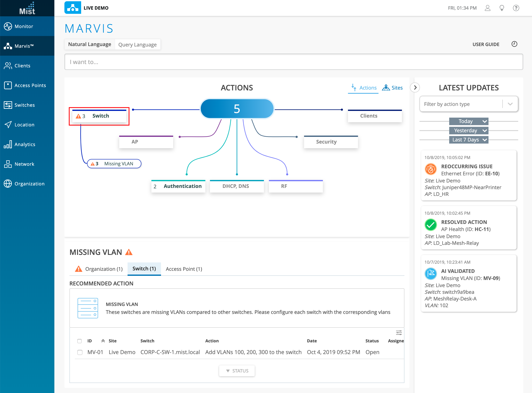
Task: Switch to the Query Language tab
Action: coord(137,45)
